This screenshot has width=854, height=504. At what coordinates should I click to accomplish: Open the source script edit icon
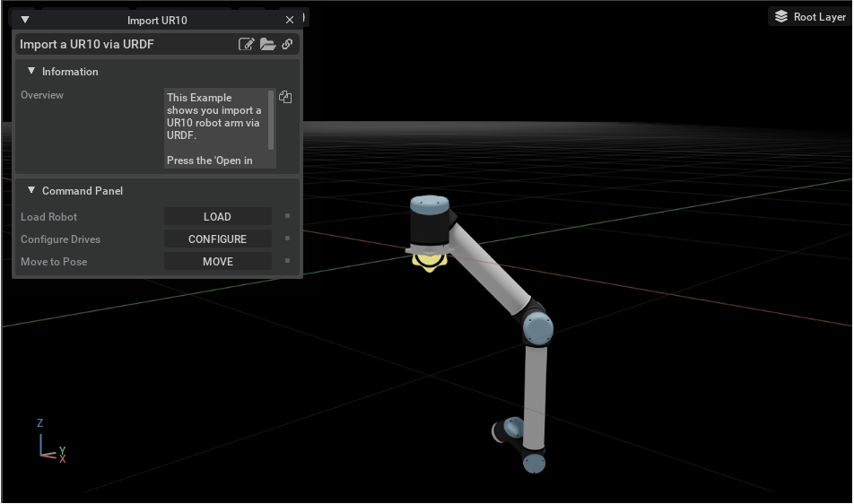point(246,44)
